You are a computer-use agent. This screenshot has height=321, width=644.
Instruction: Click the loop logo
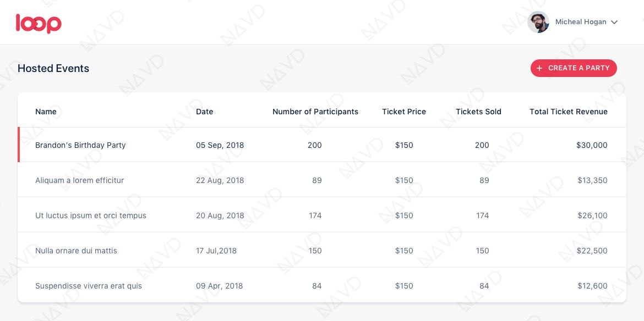(x=39, y=24)
